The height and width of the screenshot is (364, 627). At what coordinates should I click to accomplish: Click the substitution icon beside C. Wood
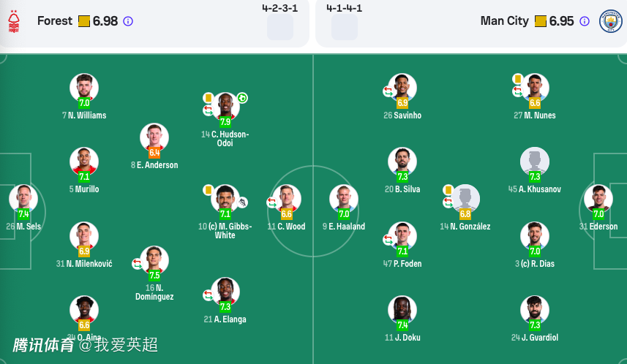pyautogui.click(x=272, y=202)
